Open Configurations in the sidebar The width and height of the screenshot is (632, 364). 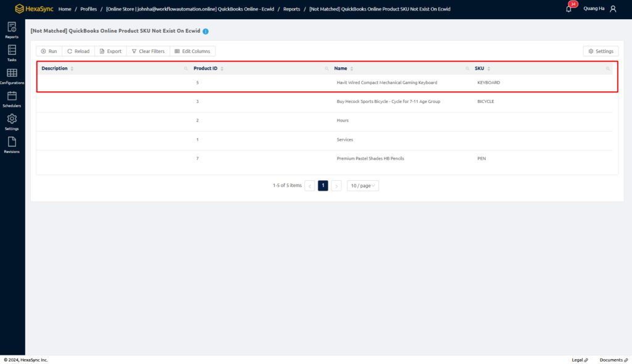pyautogui.click(x=12, y=76)
